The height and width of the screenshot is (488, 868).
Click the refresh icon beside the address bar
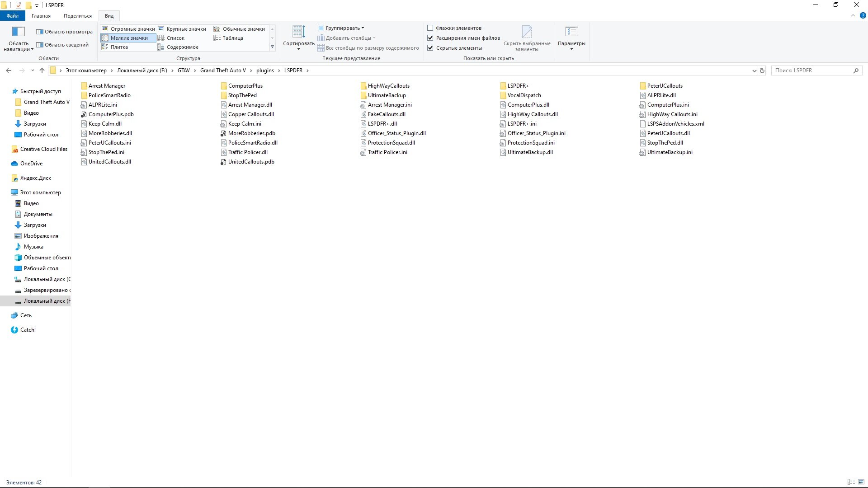(x=762, y=70)
